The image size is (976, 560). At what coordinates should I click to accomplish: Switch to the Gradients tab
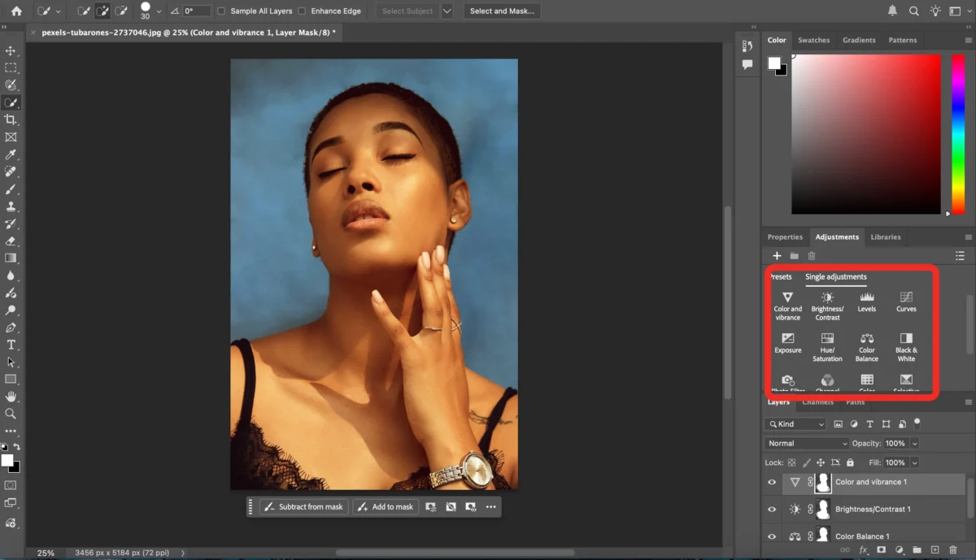click(859, 40)
